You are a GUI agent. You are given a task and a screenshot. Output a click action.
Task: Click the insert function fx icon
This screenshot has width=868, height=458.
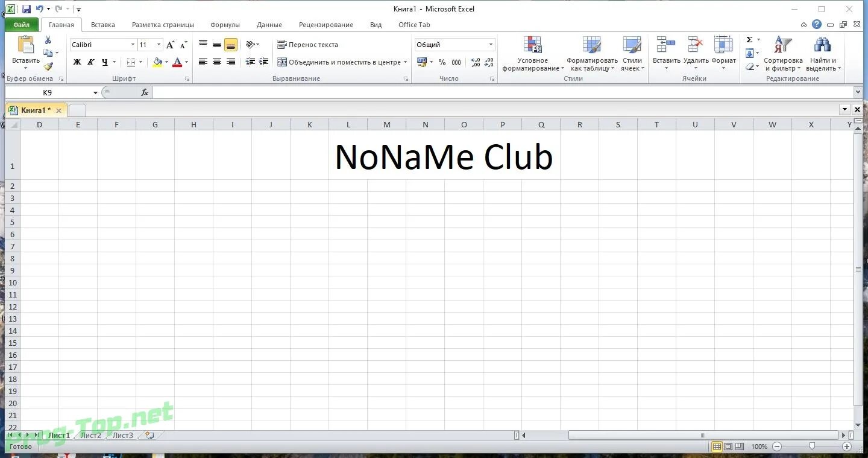145,92
